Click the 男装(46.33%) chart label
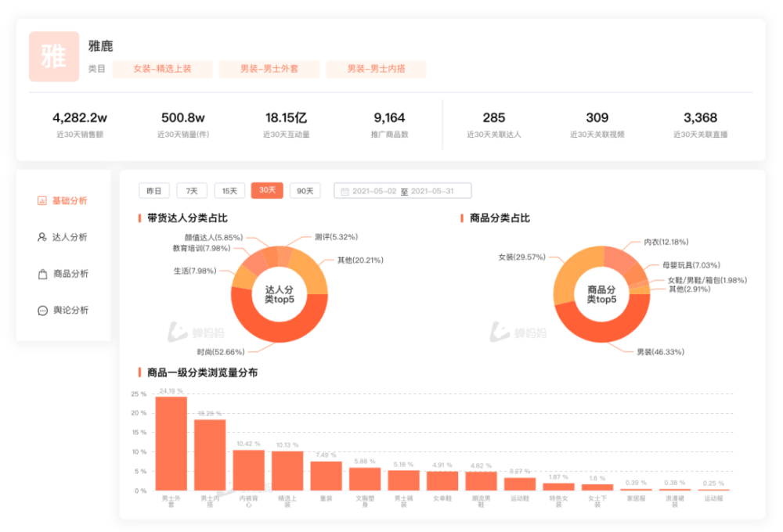 coord(660,352)
